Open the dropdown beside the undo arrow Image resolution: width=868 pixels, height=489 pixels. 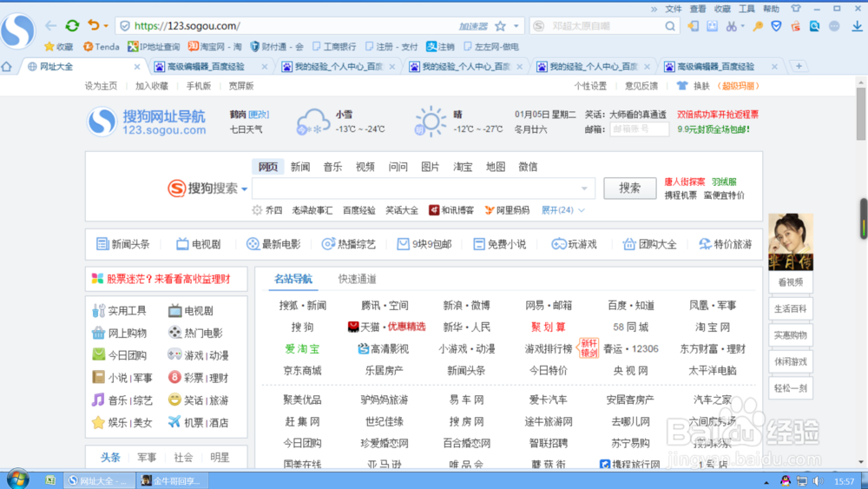(106, 25)
